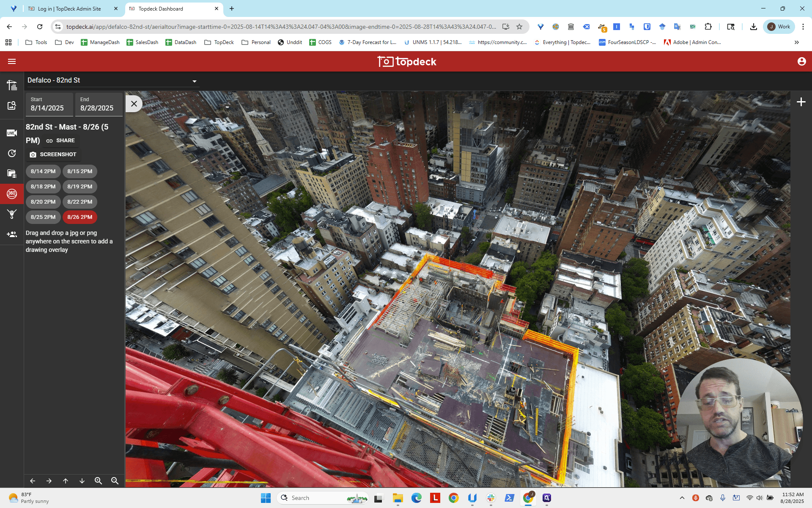Pan the view right with arrow icon
Viewport: 812px width, 508px height.
pos(49,481)
